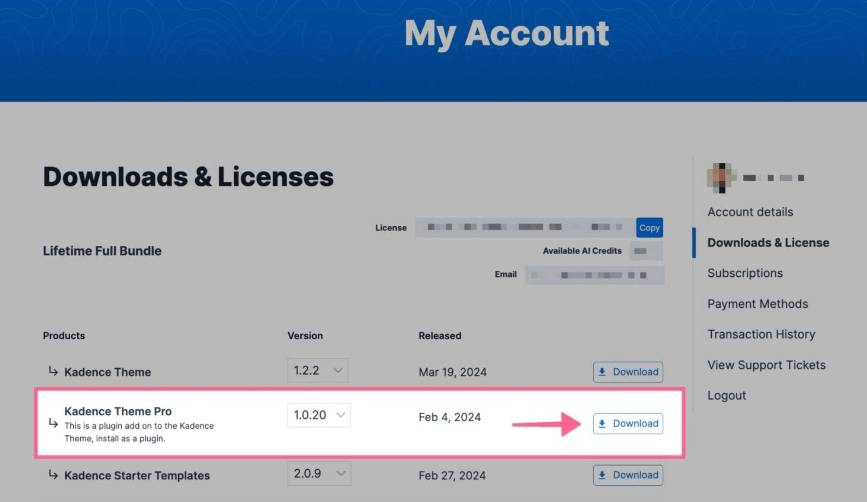Screen dimensions: 867x502
Task: Click the blurred License key field
Action: pos(524,228)
